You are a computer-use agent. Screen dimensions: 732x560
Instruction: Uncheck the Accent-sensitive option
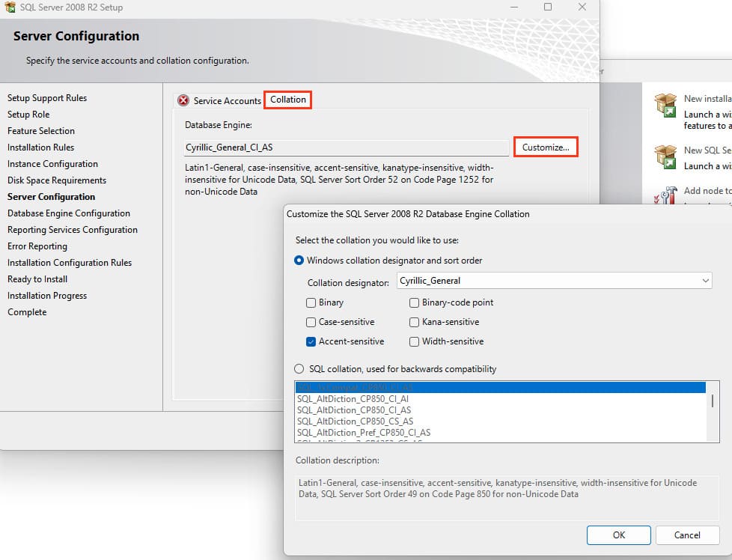tap(311, 341)
